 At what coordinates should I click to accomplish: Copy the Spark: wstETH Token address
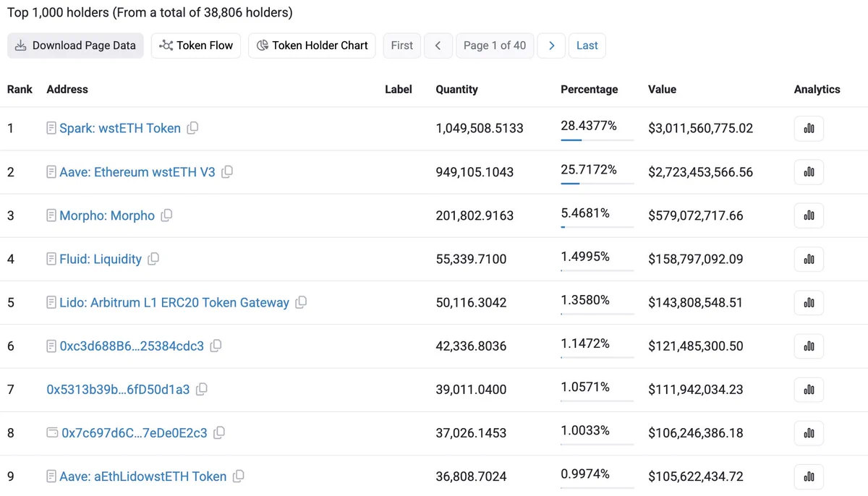192,128
